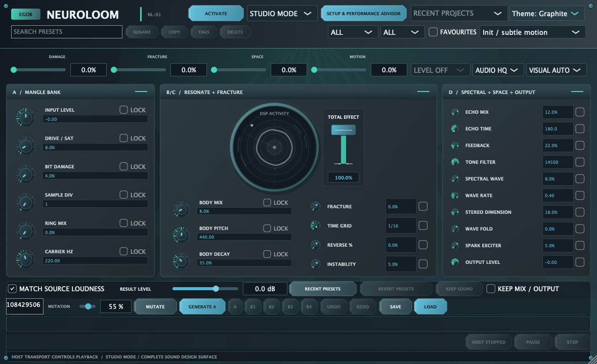
Task: Click the Time Grid mini knob
Action: pos(316,225)
